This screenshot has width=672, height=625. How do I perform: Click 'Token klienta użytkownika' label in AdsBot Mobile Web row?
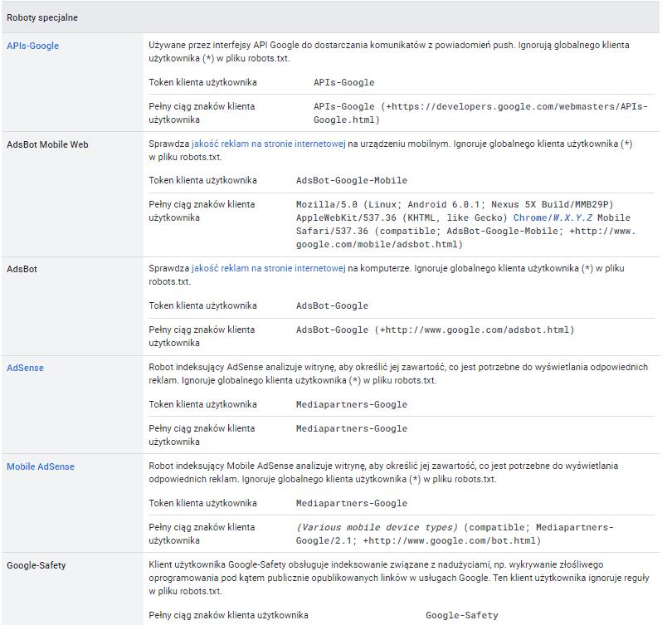click(x=202, y=180)
